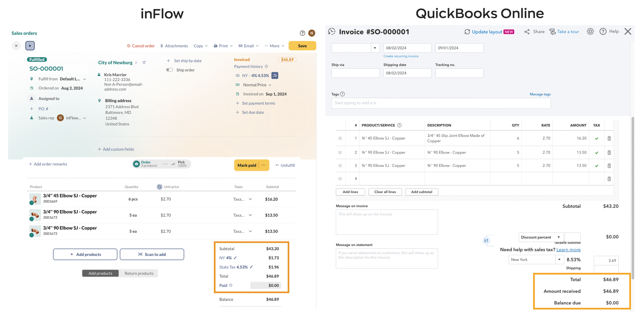
Task: Click the Save button
Action: coord(302,46)
